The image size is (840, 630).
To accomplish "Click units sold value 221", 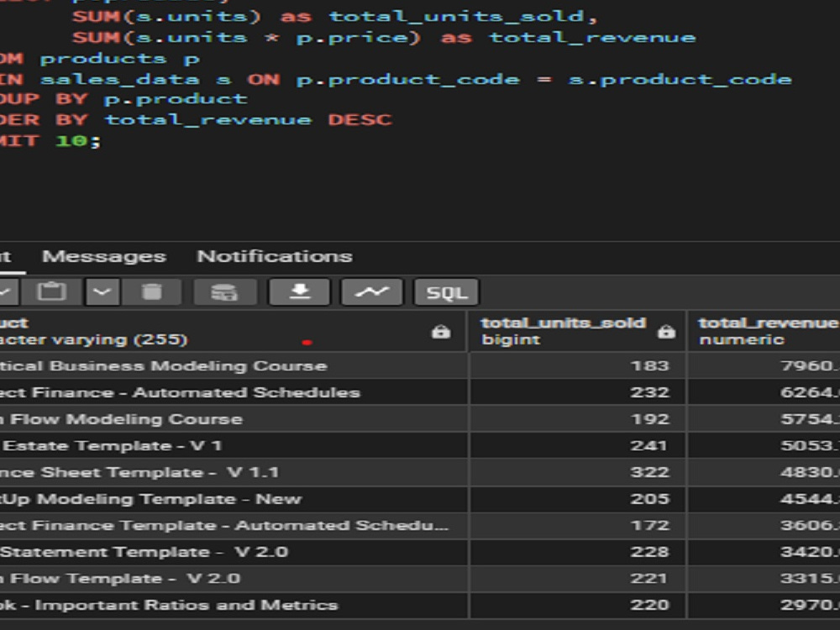I will [x=578, y=579].
